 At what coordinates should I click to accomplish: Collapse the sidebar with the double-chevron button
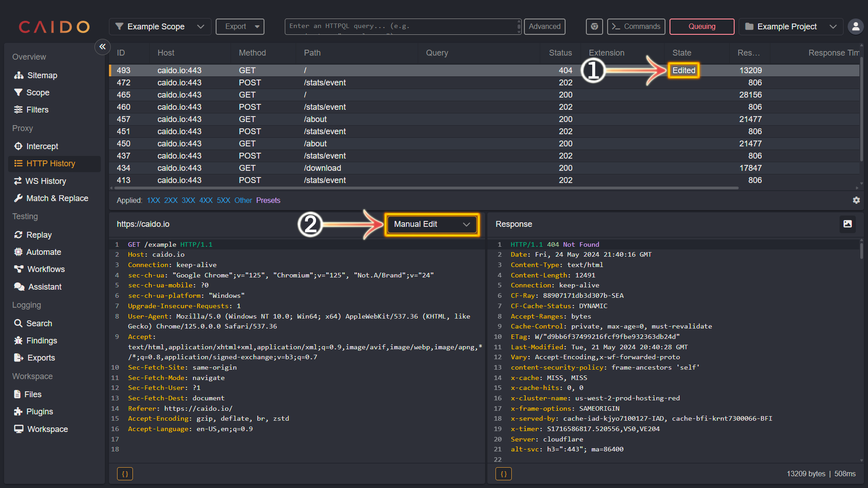pos(103,47)
